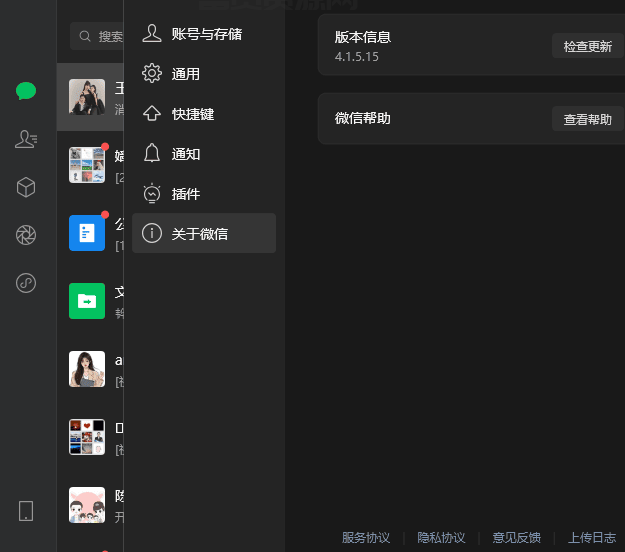Open the Mini Programs icon in the sidebar
This screenshot has width=625, height=552.
point(26,283)
